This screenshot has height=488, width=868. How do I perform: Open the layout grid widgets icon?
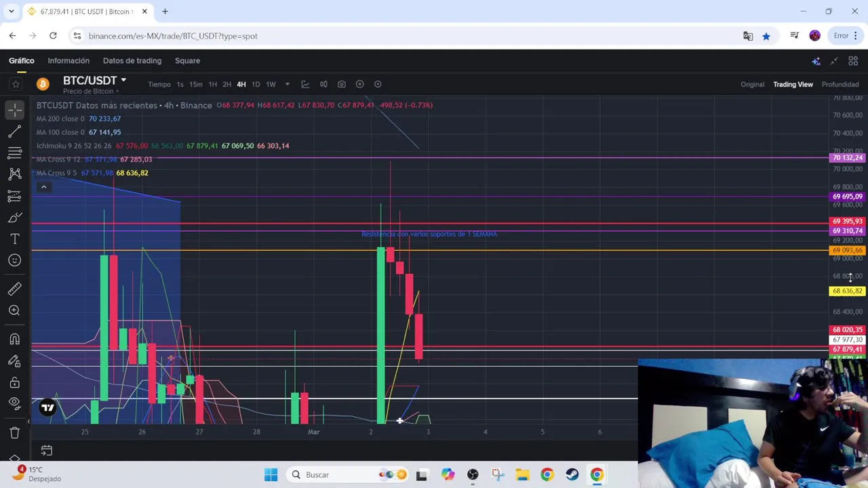coord(853,61)
